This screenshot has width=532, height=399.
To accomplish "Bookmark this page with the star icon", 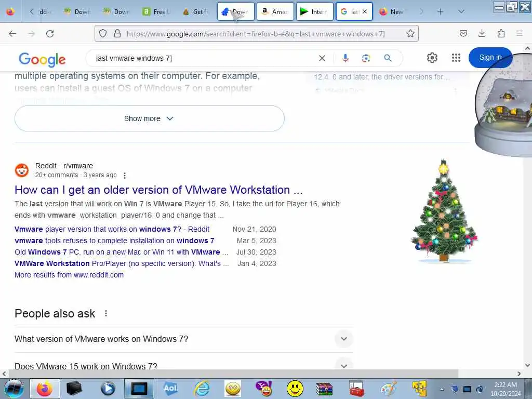I will [410, 33].
